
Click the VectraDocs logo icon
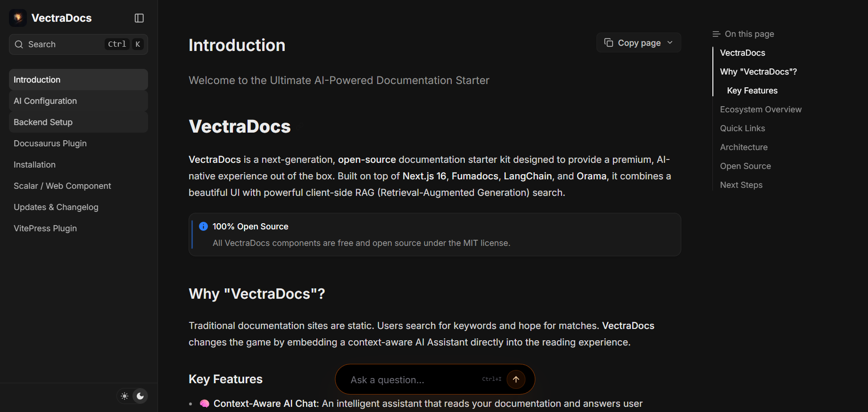(18, 18)
